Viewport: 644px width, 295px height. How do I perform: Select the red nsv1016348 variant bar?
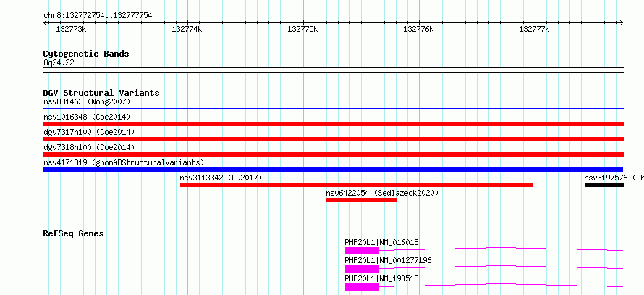[x=334, y=124]
